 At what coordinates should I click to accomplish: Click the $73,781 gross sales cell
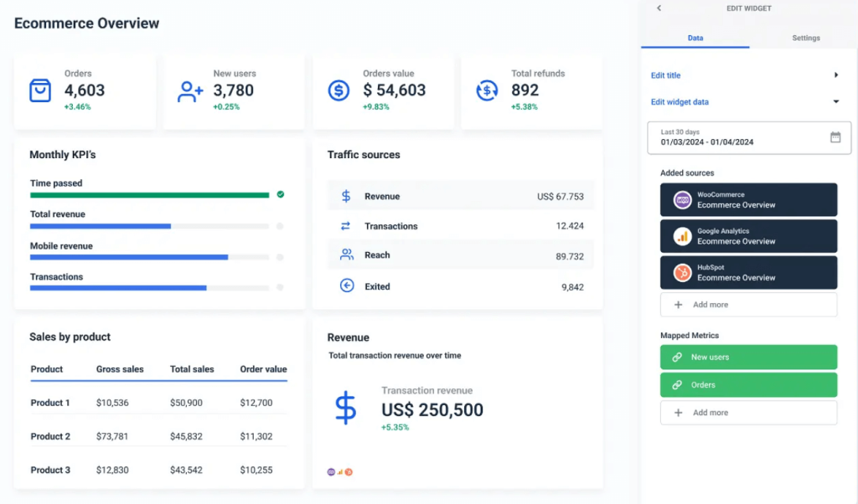pos(112,436)
